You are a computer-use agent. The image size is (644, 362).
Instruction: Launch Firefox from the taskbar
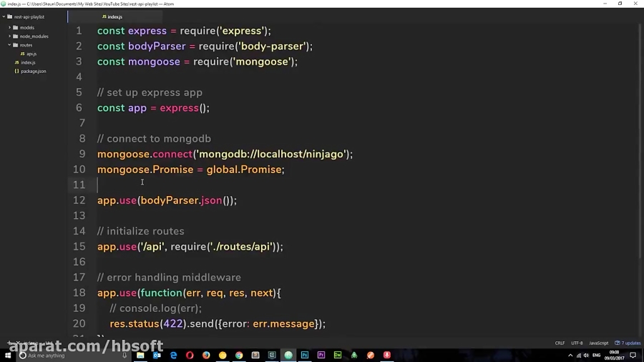(206, 356)
